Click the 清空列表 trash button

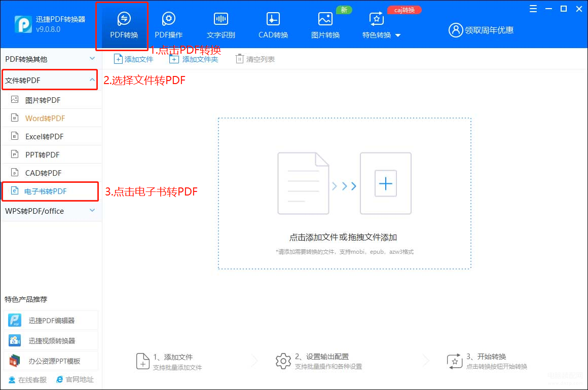[x=255, y=59]
